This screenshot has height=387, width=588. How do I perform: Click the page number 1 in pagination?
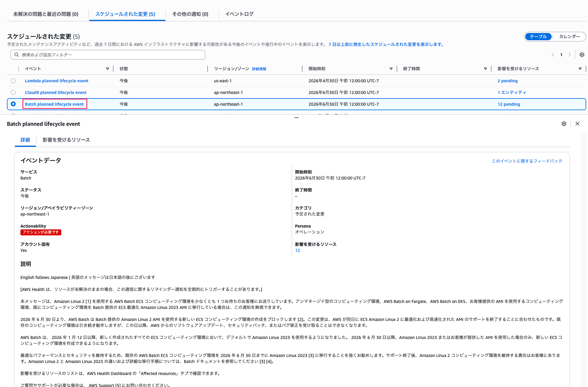561,55
